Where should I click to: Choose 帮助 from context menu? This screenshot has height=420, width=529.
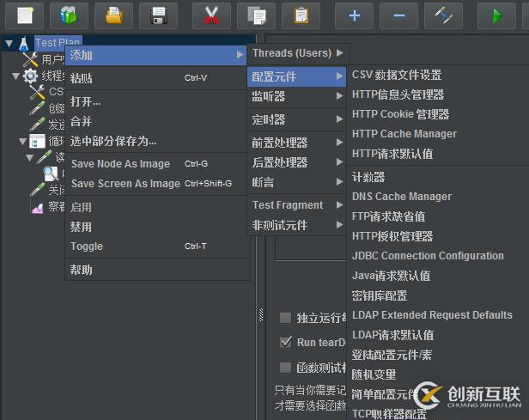click(x=157, y=270)
